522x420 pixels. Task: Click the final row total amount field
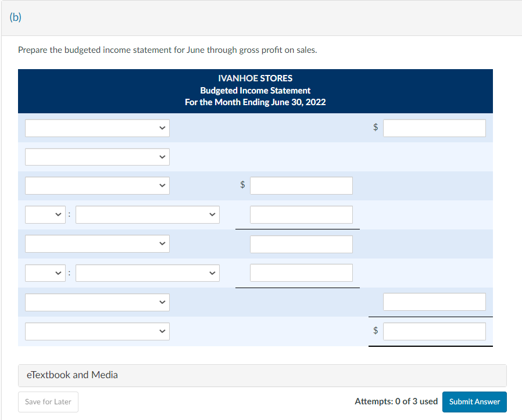click(x=434, y=331)
